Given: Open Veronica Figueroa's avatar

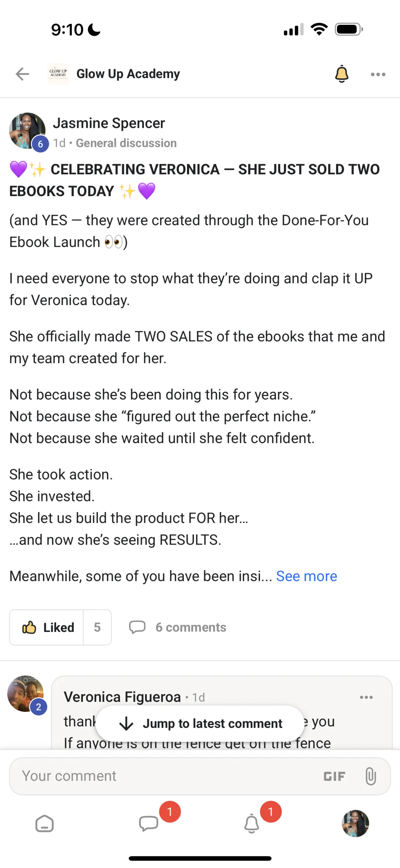Looking at the screenshot, I should point(26,694).
